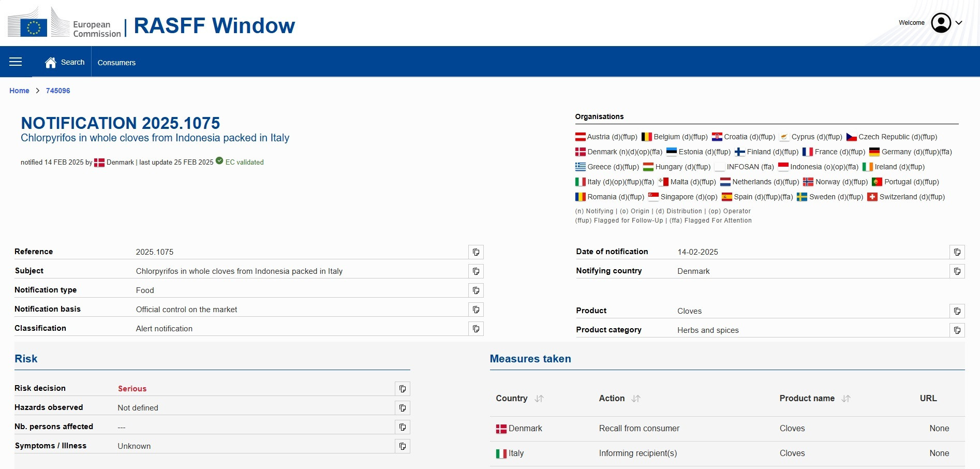Copy the Notifying country value Denmark
Viewport: 980px width, 469px height.
[x=957, y=271]
